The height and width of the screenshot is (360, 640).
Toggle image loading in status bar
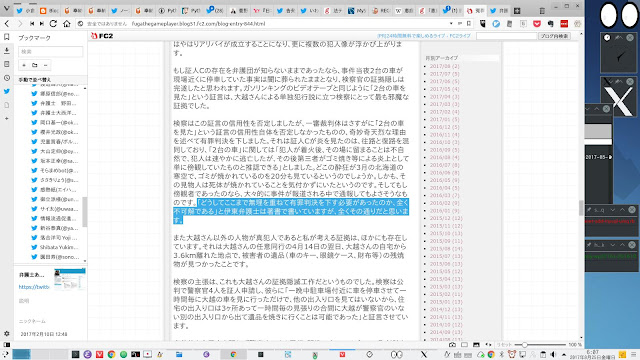tap(476, 345)
